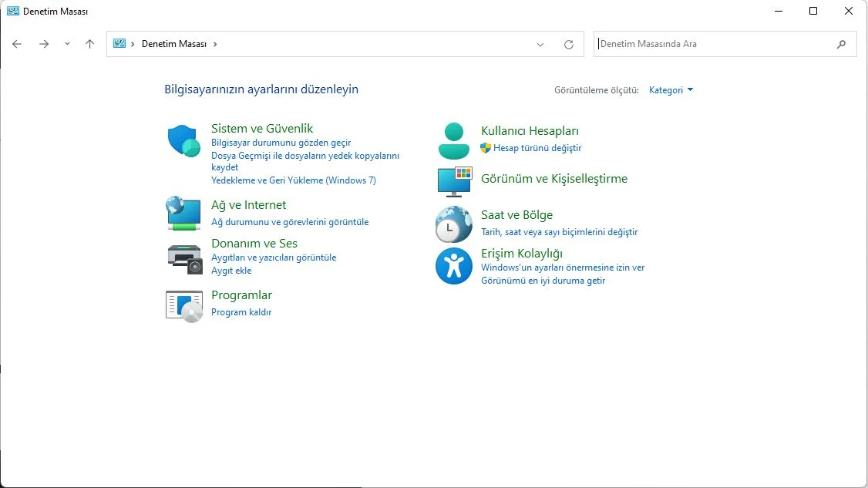Click the Program kaldır link

pyautogui.click(x=241, y=312)
